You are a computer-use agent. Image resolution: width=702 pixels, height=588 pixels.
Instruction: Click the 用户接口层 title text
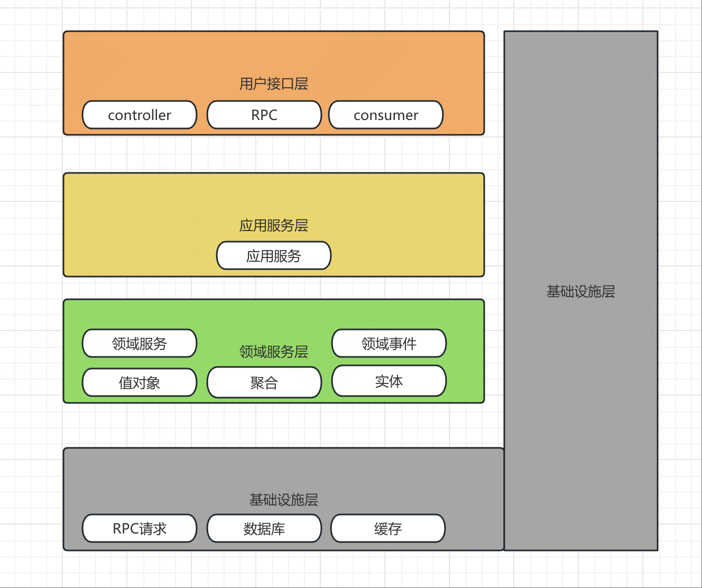point(274,84)
